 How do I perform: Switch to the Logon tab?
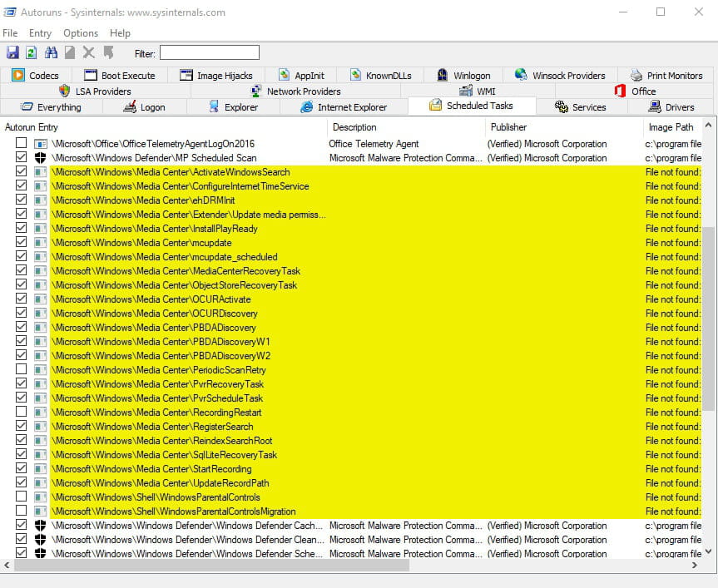(x=144, y=107)
